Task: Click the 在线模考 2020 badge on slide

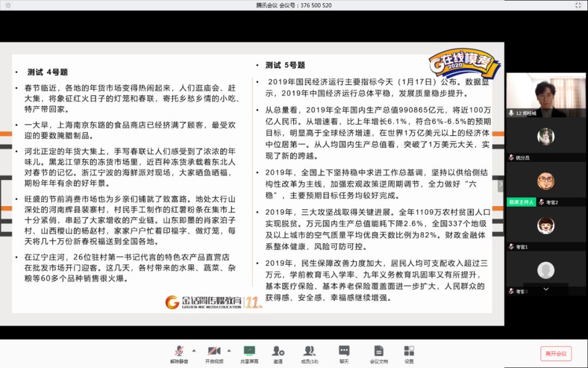Action: pos(464,63)
